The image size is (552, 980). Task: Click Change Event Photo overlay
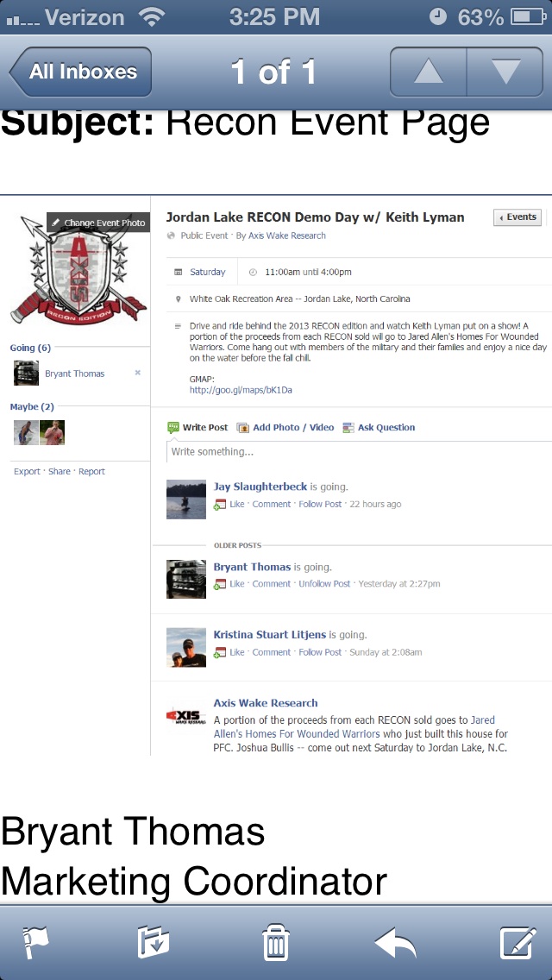coord(98,223)
